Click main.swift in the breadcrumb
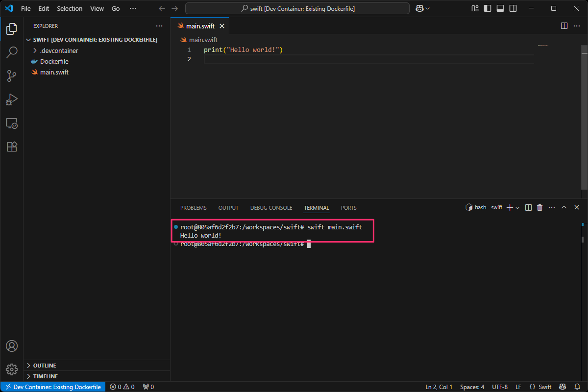This screenshot has width=588, height=392. pyautogui.click(x=203, y=40)
